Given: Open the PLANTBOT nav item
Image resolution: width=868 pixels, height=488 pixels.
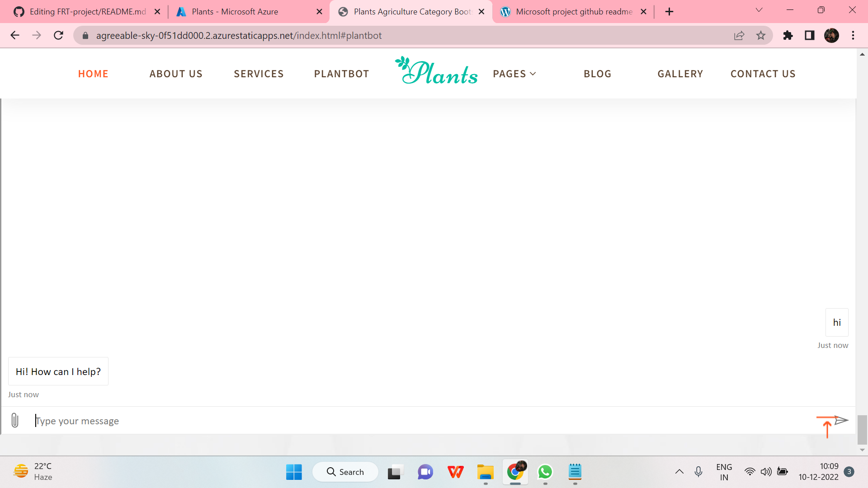Looking at the screenshot, I should coord(341,74).
